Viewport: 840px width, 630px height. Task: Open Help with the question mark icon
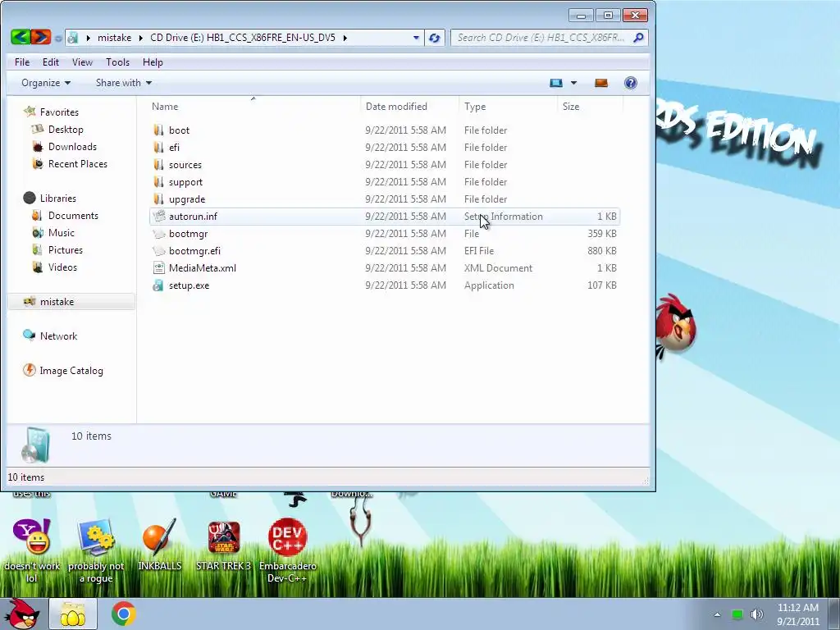631,83
